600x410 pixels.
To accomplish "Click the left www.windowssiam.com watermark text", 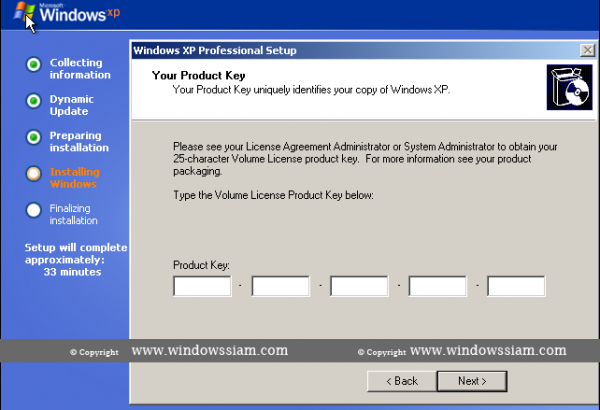I will [210, 351].
